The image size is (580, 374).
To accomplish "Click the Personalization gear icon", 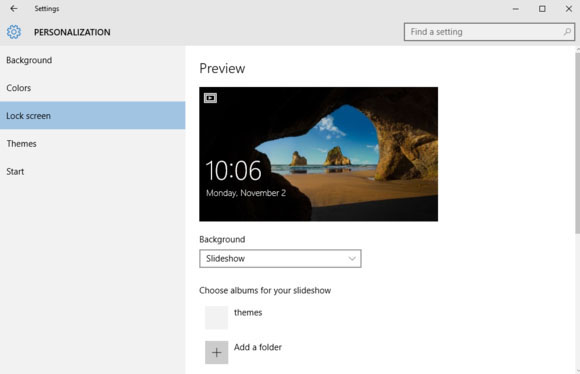I will [14, 32].
